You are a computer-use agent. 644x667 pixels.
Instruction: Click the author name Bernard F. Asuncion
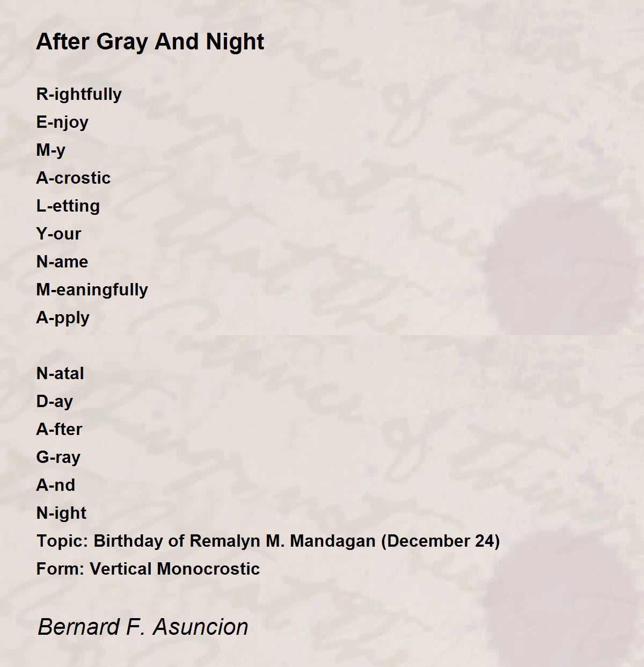pos(143,627)
